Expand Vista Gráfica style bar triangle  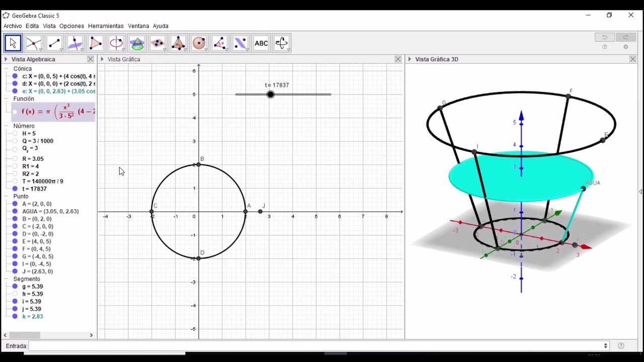click(x=102, y=59)
